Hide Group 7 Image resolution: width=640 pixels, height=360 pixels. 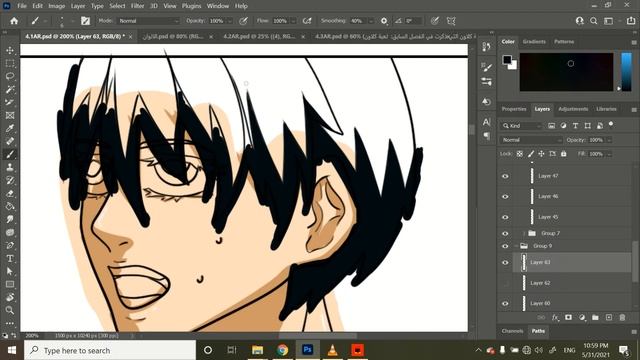pos(505,234)
